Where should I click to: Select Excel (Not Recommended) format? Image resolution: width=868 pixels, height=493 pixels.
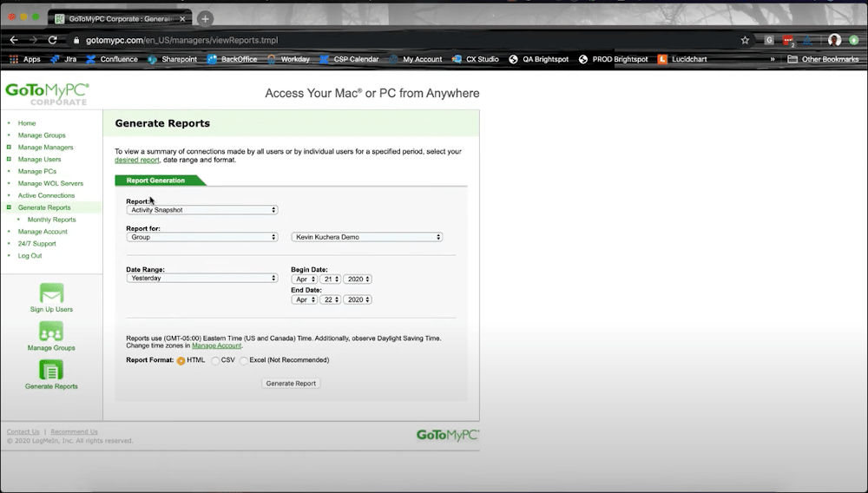pos(244,361)
